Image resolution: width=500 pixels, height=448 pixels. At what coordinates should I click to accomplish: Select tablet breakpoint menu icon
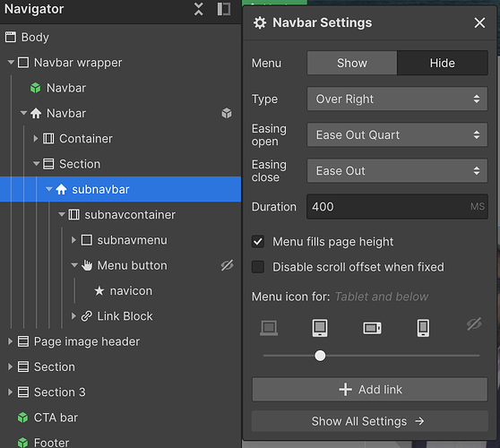coord(320,328)
